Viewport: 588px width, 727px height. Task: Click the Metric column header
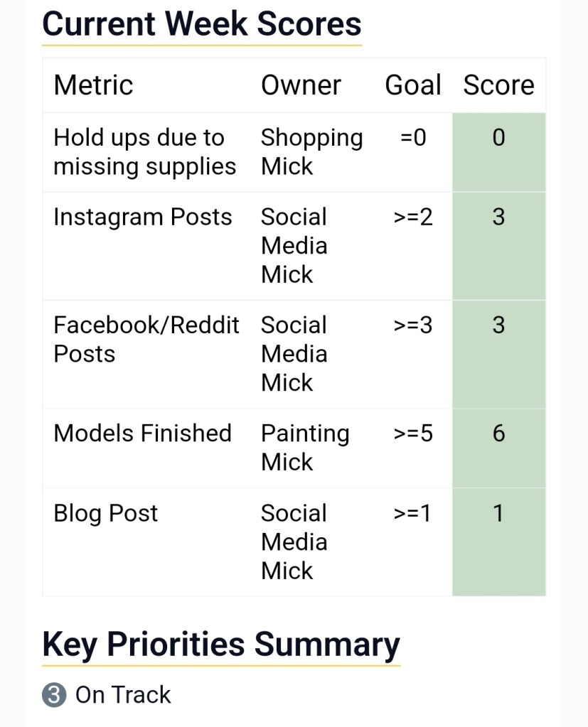tap(93, 85)
